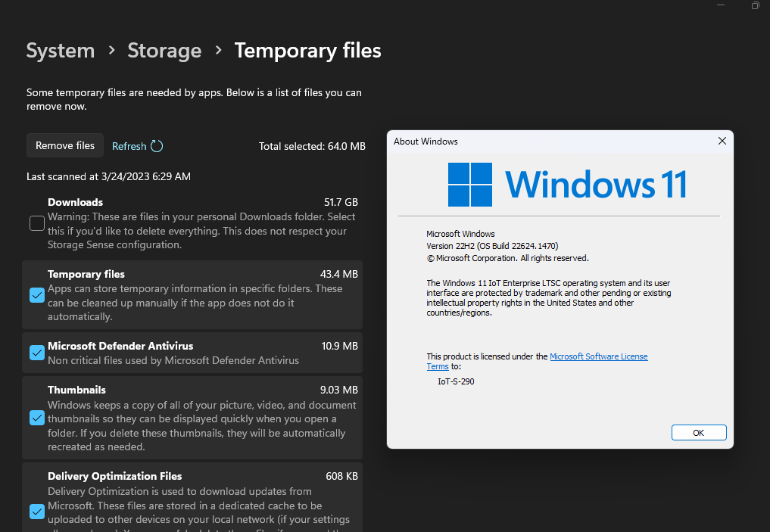
Task: Toggle the Thumbnails checkbox off
Action: pos(36,418)
